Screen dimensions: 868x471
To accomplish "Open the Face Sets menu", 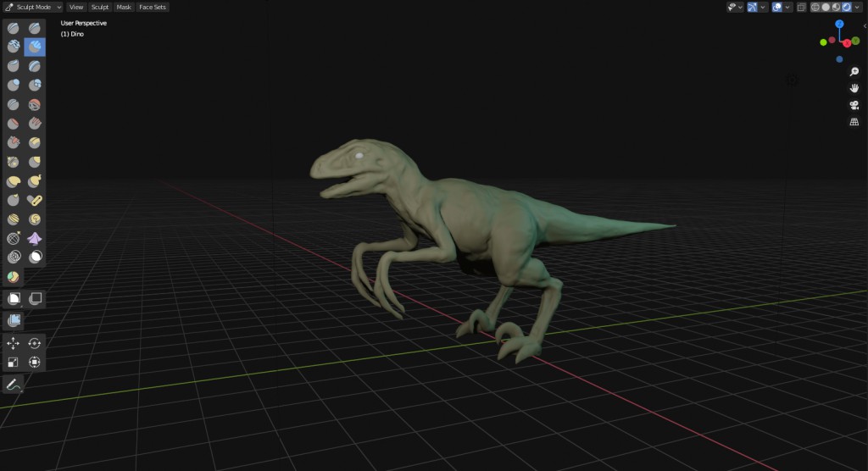I will [x=153, y=7].
